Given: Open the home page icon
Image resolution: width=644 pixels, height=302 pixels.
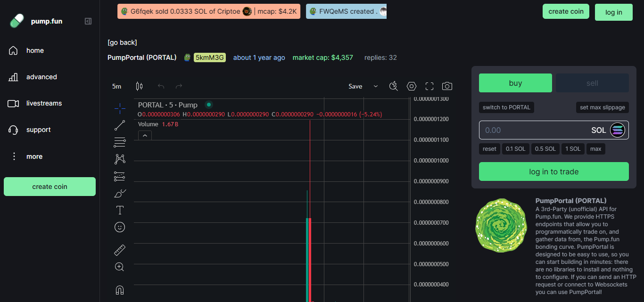Looking at the screenshot, I should 13,50.
